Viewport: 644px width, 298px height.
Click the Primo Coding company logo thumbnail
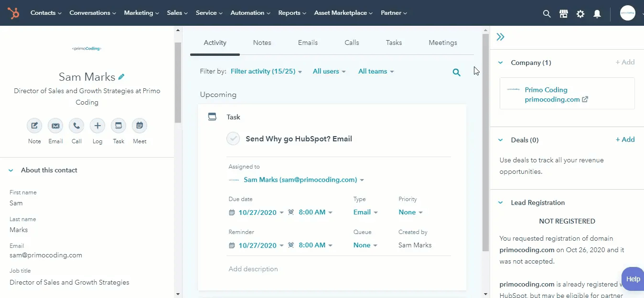(514, 89)
